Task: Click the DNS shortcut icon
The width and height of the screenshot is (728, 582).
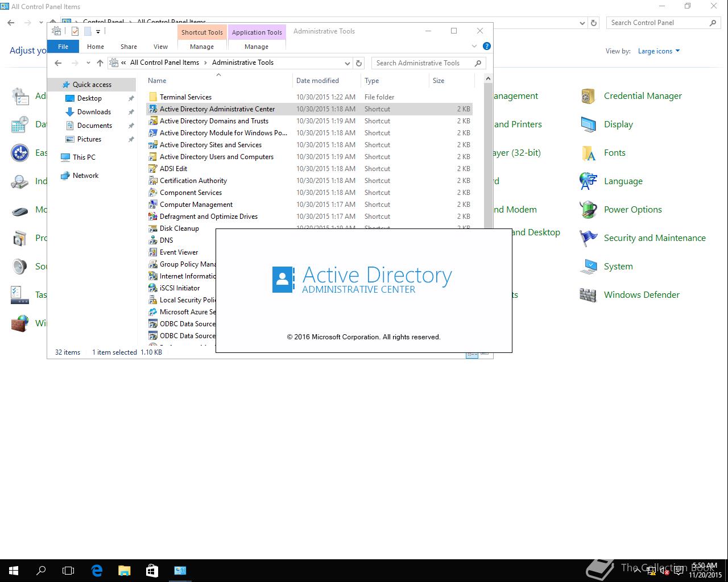Action: click(153, 240)
